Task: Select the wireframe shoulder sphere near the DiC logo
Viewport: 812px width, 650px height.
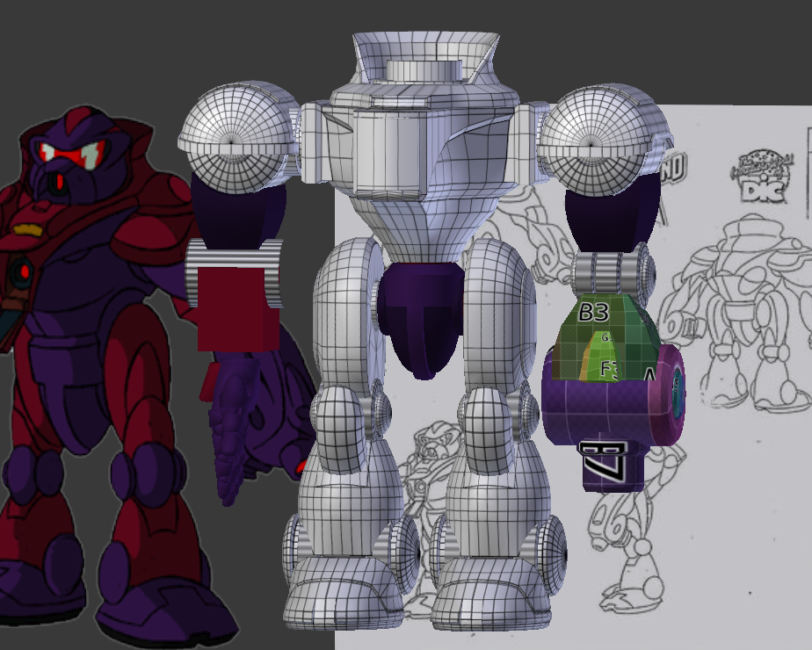Action: 604,140
